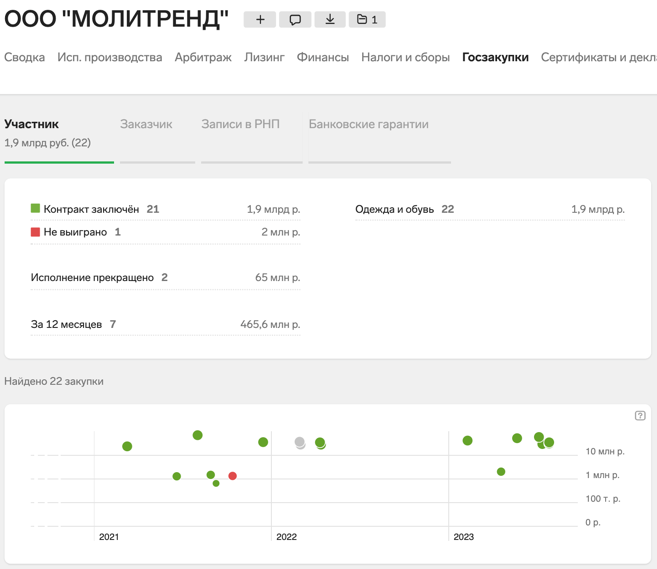This screenshot has height=569, width=657.
Task: Click the Найдено 22 закупки text
Action: click(x=54, y=381)
